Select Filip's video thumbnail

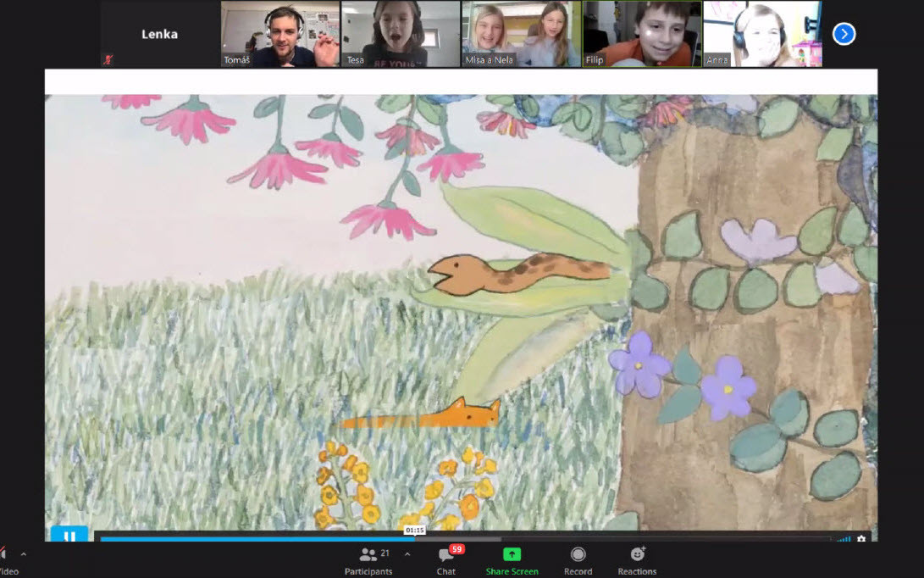[642, 34]
